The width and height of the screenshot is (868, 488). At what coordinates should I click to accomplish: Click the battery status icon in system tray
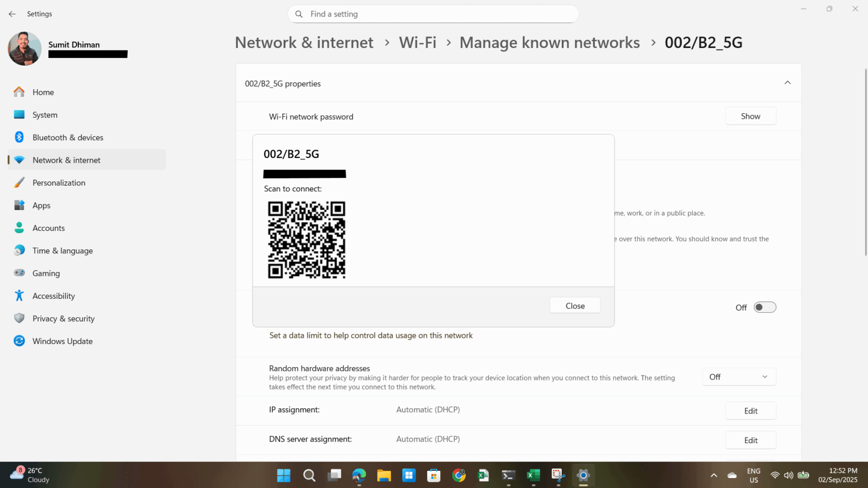803,475
